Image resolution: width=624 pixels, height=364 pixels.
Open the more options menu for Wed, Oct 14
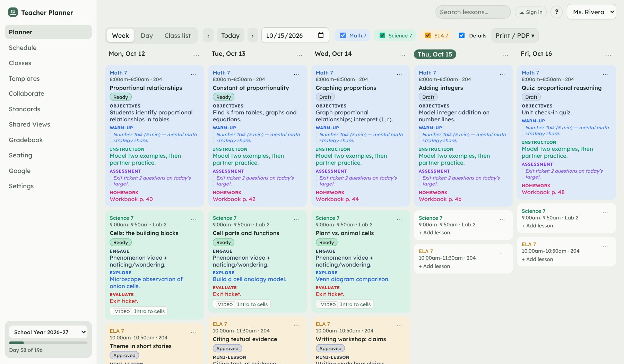[402, 54]
